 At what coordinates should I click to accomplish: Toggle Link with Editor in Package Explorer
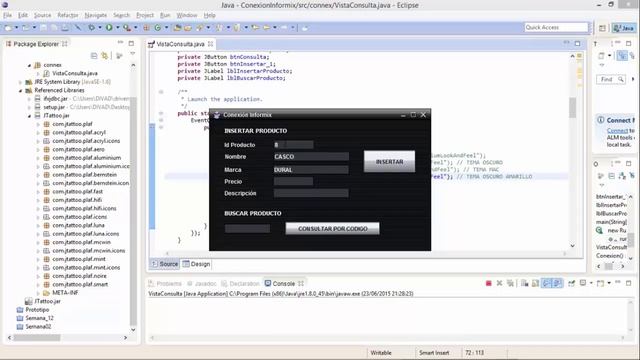[105, 56]
